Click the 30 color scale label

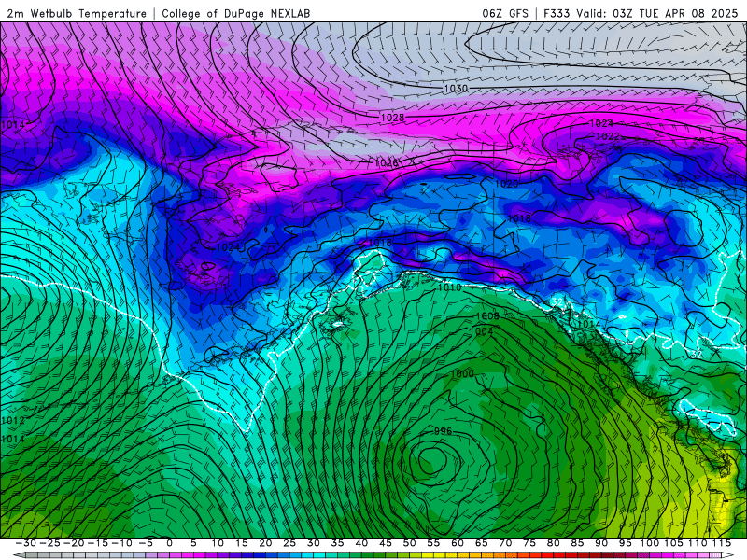[313, 543]
